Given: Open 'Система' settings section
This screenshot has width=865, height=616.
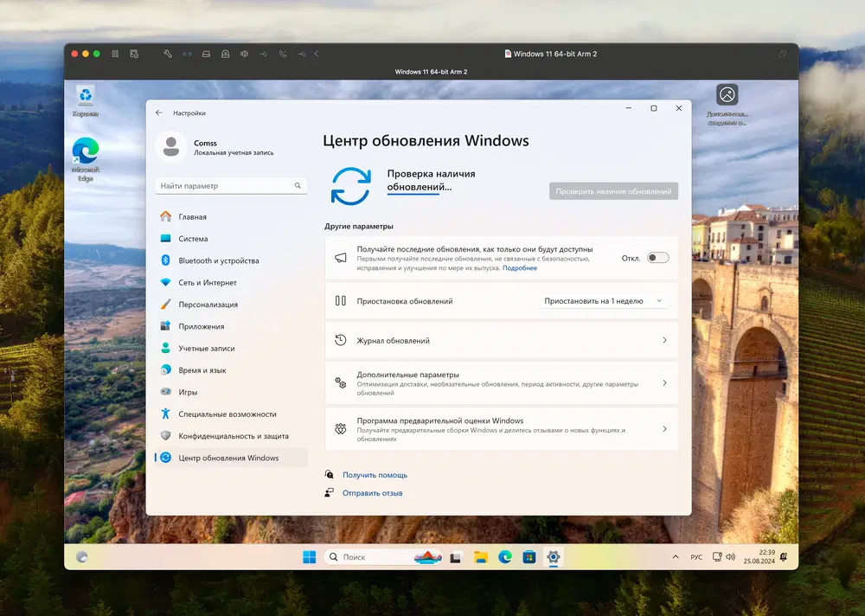Looking at the screenshot, I should [x=231, y=239].
